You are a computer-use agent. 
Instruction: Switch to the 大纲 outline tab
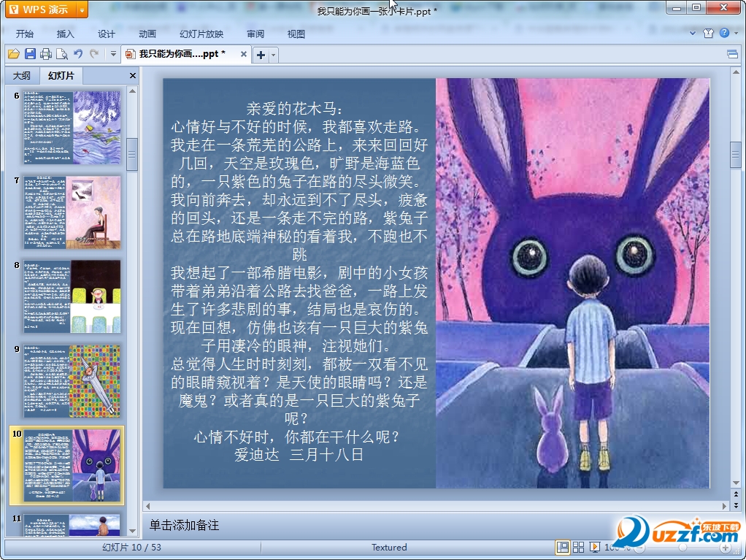[21, 76]
